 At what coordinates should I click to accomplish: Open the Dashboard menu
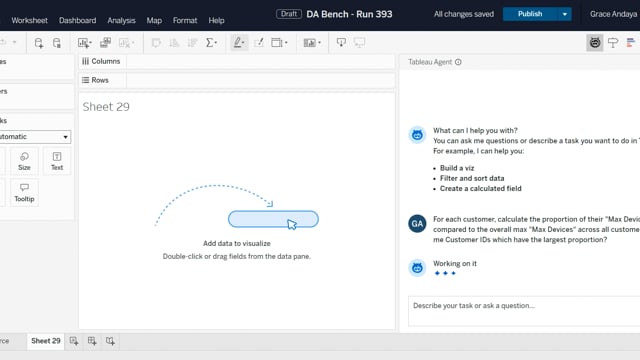tap(78, 20)
